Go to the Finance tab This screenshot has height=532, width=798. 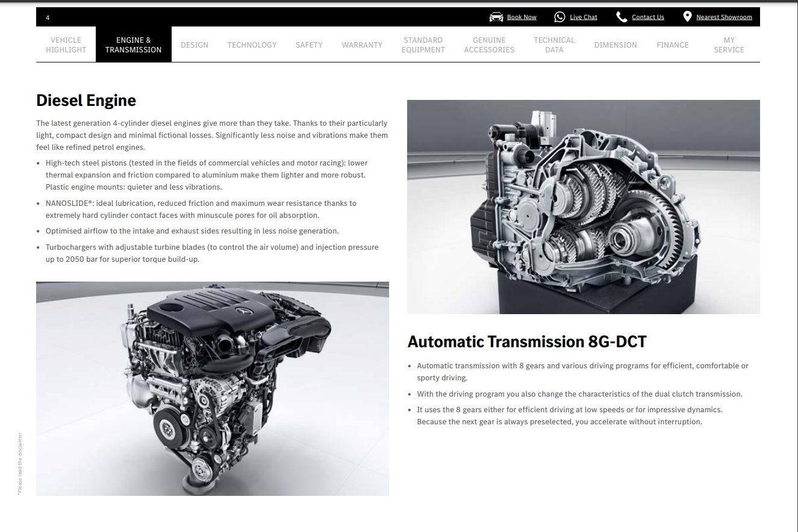[x=673, y=45]
